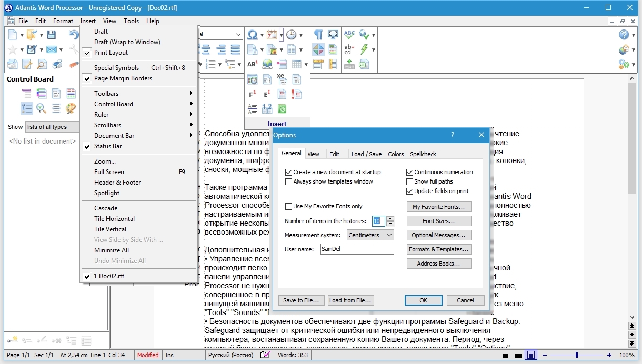Click the palette icon in Control Board
This screenshot has width=642, height=364.
click(x=71, y=108)
